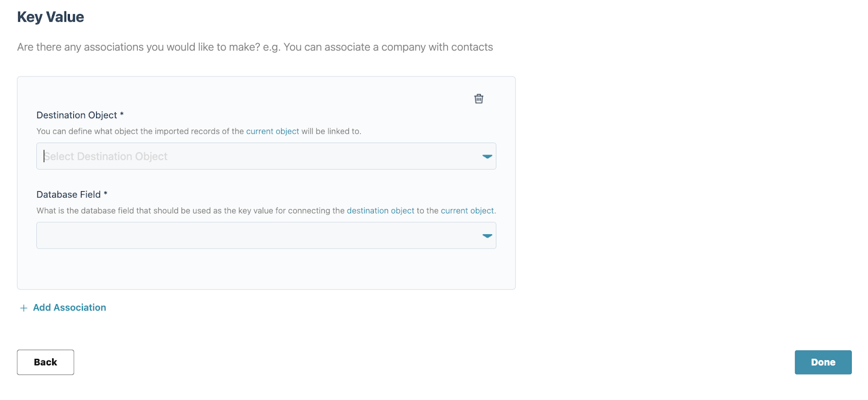Go back with the Back button
868x400 pixels.
click(x=46, y=362)
